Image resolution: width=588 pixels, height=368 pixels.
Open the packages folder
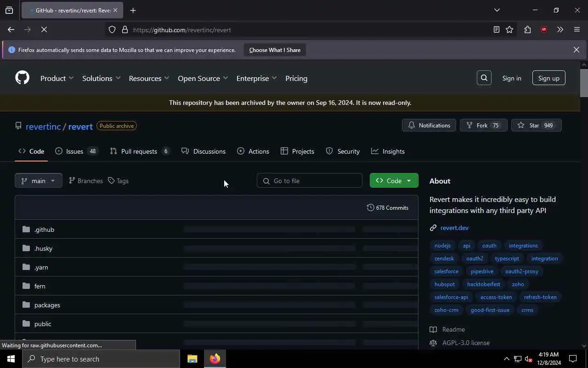[47, 305]
